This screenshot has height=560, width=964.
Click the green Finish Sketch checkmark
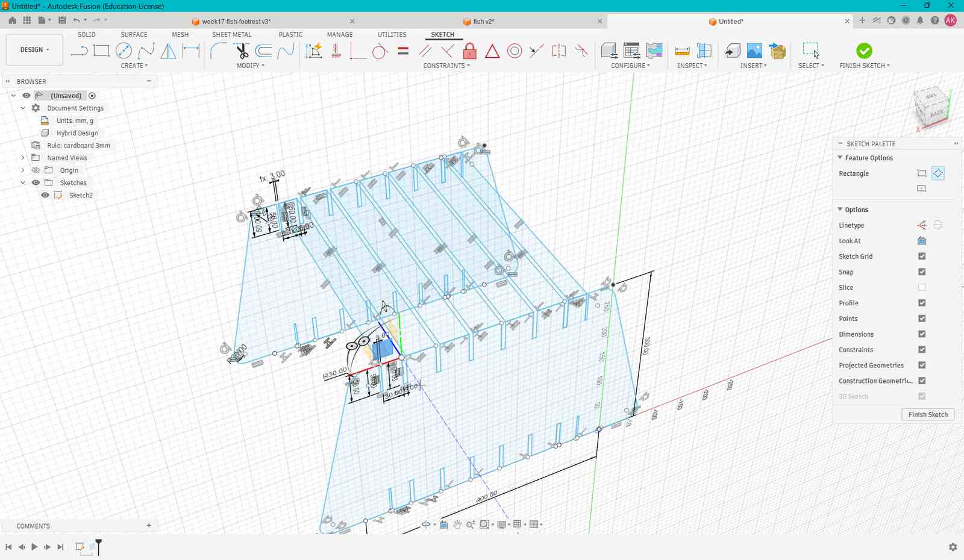tap(864, 51)
